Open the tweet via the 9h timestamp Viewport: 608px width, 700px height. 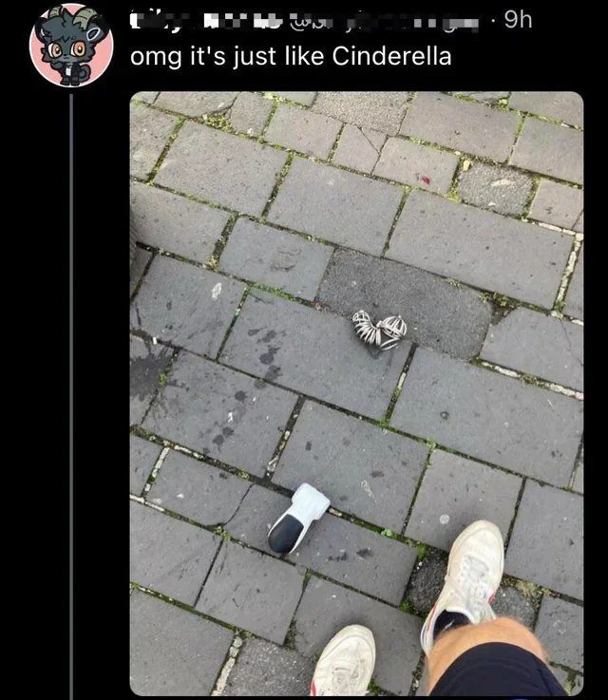click(519, 21)
